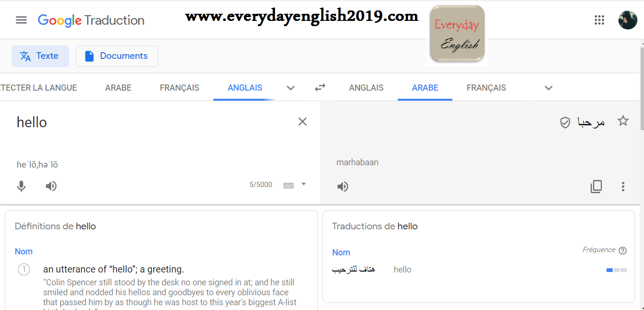644x310 pixels.
Task: Click the Google Traduction logo
Action: 91,20
